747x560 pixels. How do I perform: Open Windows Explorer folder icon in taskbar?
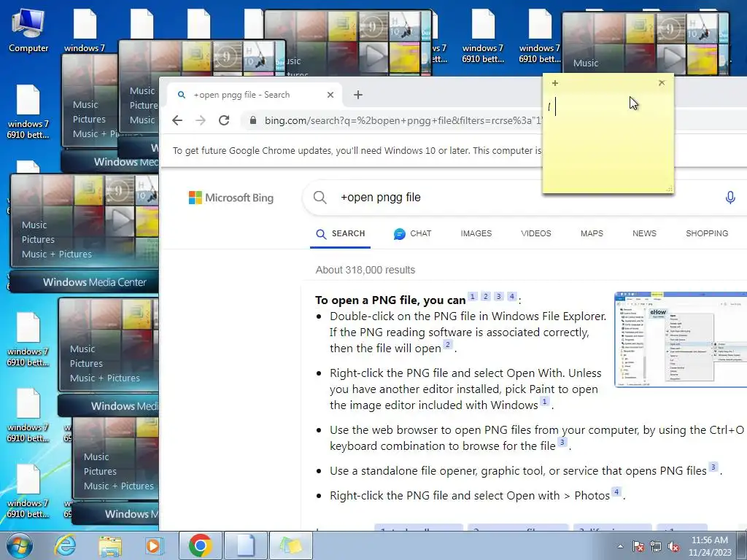tap(110, 545)
